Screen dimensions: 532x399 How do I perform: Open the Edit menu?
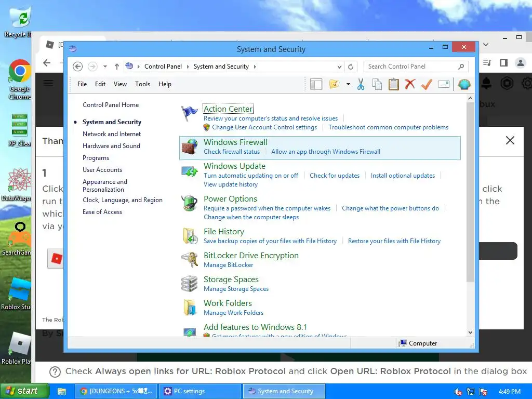click(x=100, y=84)
